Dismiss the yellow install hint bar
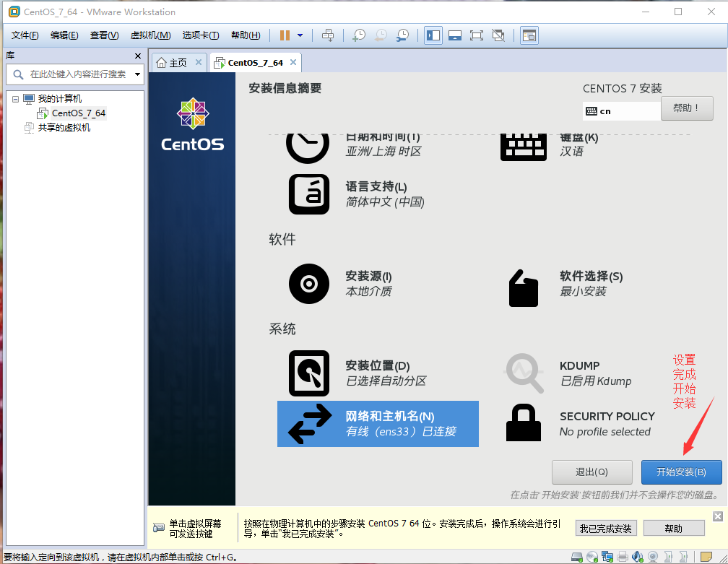Image resolution: width=728 pixels, height=564 pixels. 718,516
